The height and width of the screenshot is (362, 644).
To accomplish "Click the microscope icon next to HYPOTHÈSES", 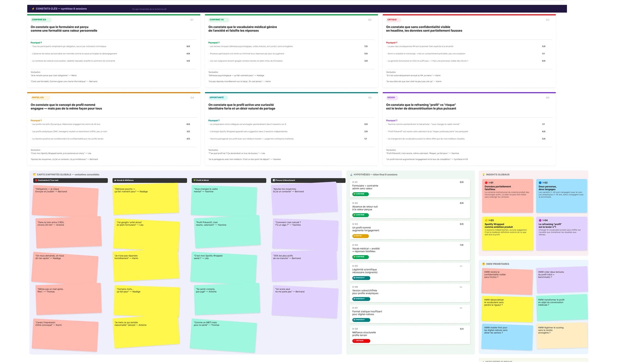I will pos(351,175).
